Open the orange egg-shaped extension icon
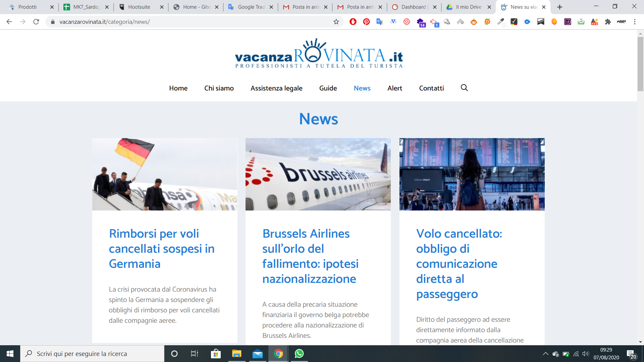Screen dimensions: 644x362 coord(554,22)
